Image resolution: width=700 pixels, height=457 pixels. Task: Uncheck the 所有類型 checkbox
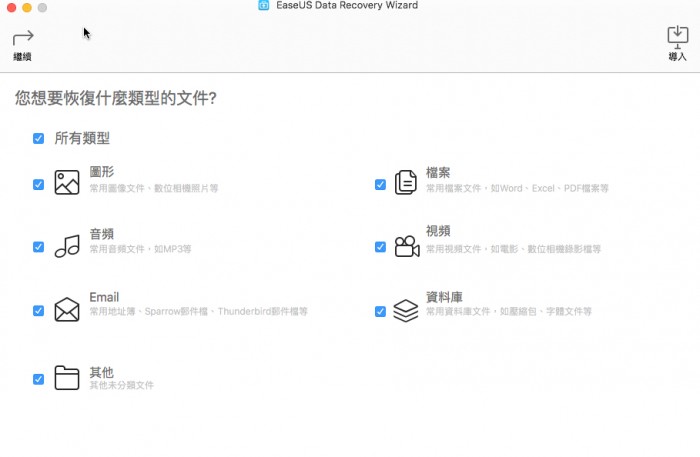[x=38, y=138]
